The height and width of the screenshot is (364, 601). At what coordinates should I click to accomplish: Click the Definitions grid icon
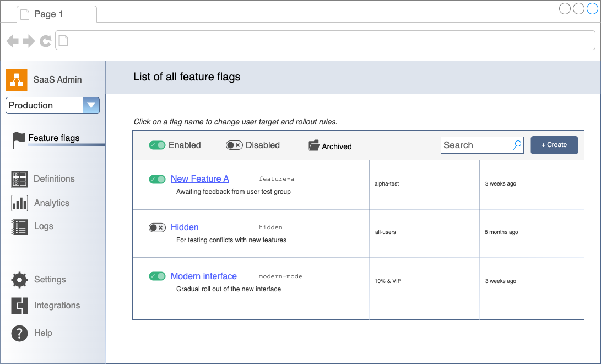[x=19, y=179]
